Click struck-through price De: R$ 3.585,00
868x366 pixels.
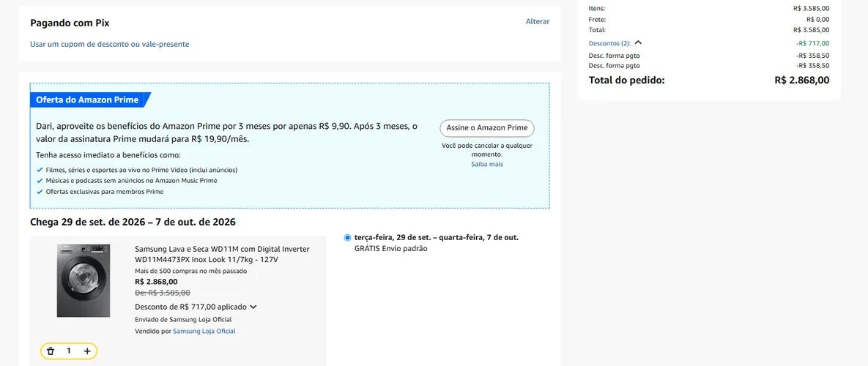coord(163,293)
